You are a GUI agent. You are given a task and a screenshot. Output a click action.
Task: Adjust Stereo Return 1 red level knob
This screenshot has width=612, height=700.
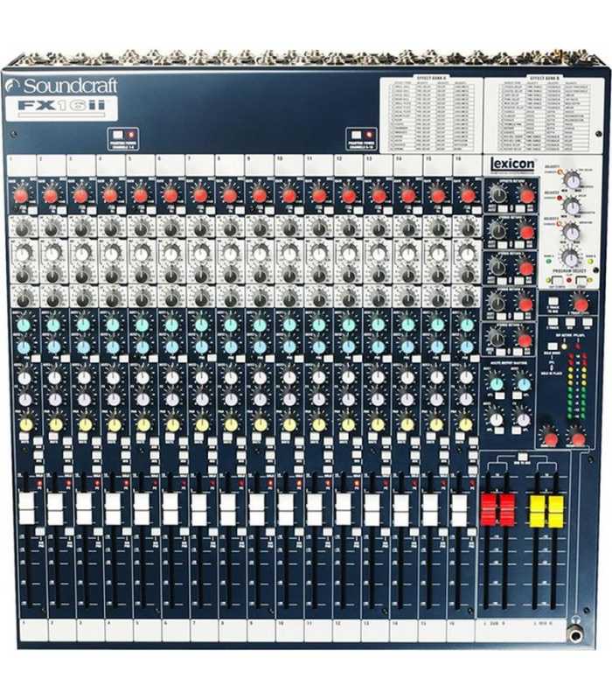point(527,233)
